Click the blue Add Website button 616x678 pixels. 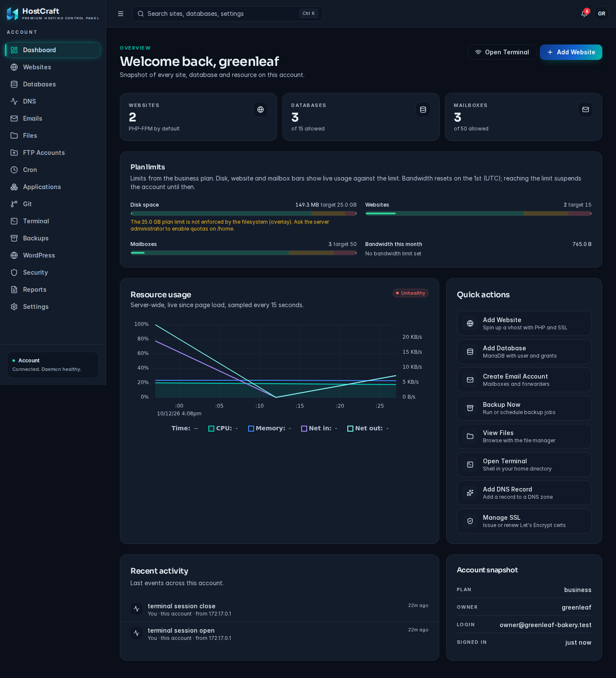click(571, 52)
